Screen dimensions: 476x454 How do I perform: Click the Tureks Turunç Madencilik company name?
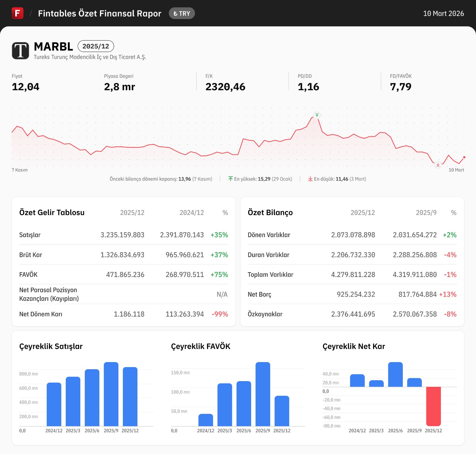point(90,57)
